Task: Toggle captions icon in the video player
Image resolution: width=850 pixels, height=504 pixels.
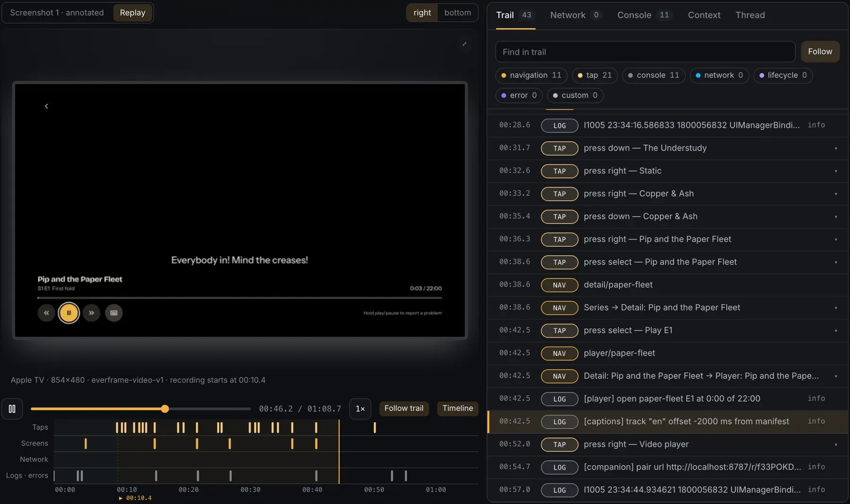Action: point(114,313)
